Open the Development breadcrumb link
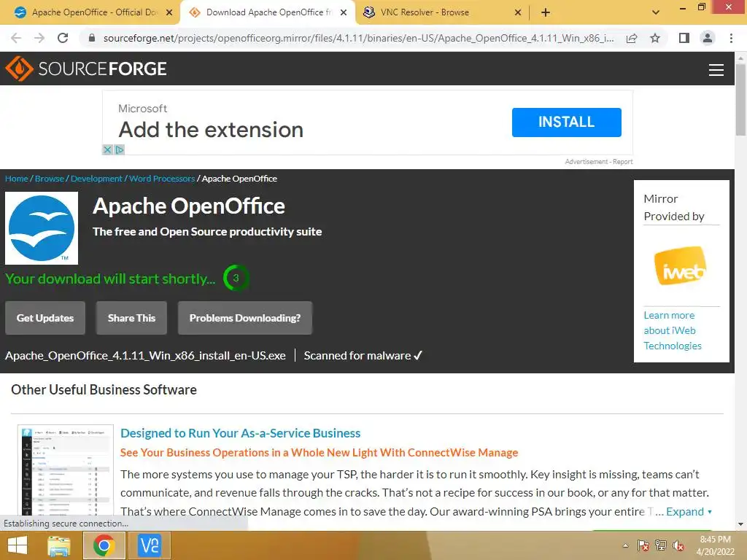Viewport: 747px width, 560px height. coord(96,179)
